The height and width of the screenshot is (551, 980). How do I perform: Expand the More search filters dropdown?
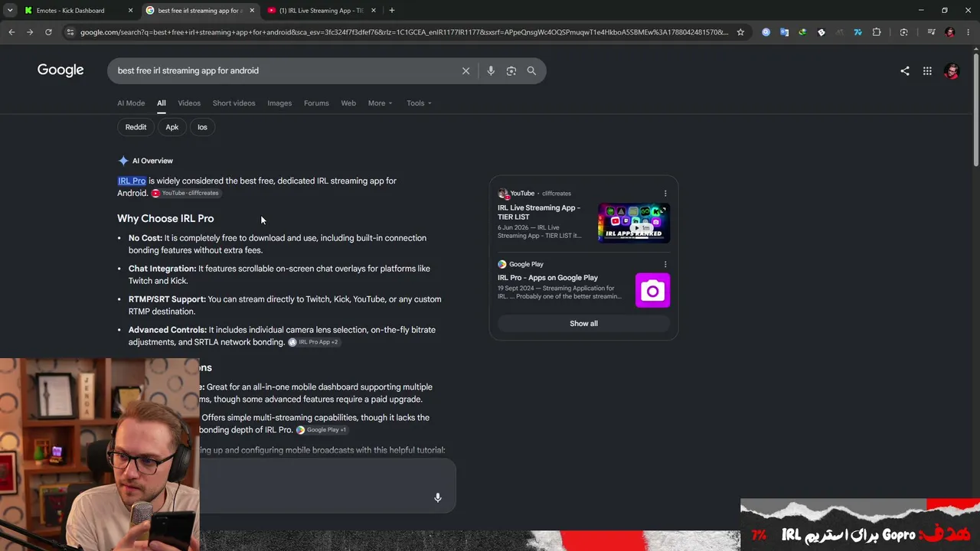(x=380, y=103)
